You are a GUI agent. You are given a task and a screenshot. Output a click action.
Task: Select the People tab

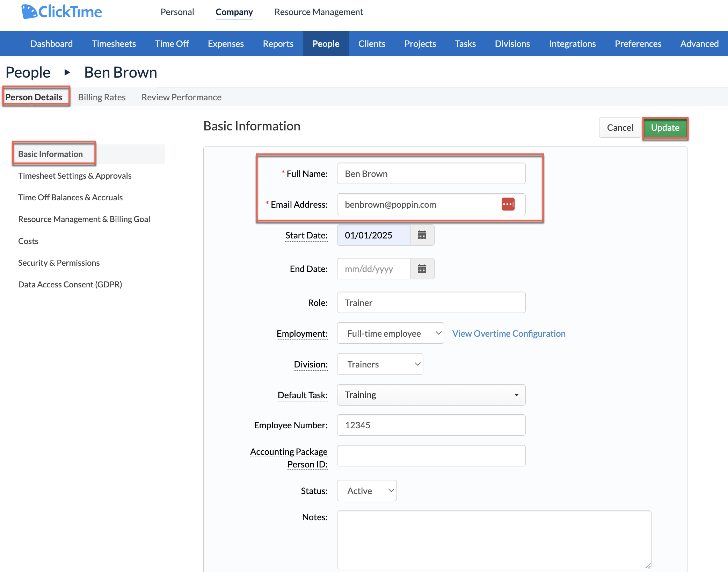point(326,44)
